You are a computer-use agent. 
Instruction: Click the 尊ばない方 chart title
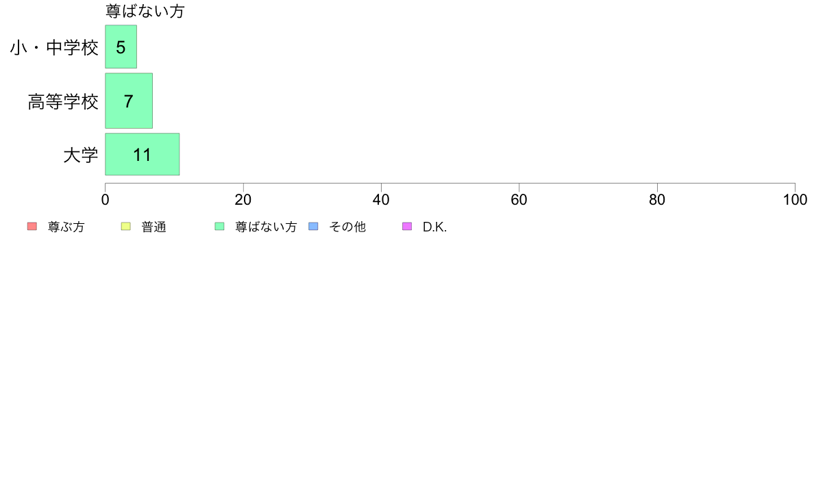pyautogui.click(x=145, y=11)
